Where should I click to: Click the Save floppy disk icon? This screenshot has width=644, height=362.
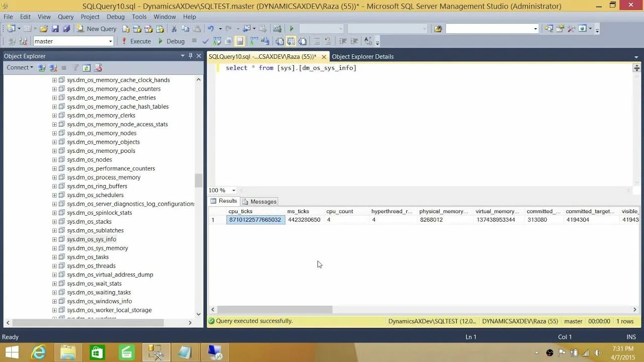[x=55, y=29]
